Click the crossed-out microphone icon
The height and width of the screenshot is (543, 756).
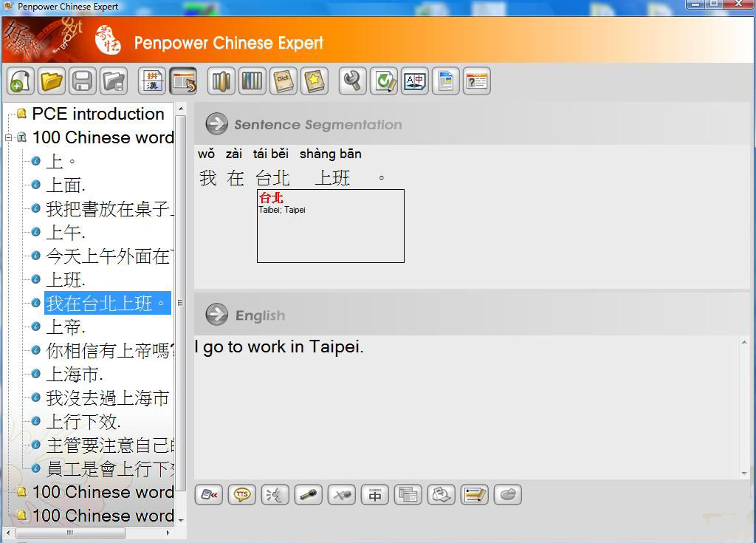(x=342, y=495)
